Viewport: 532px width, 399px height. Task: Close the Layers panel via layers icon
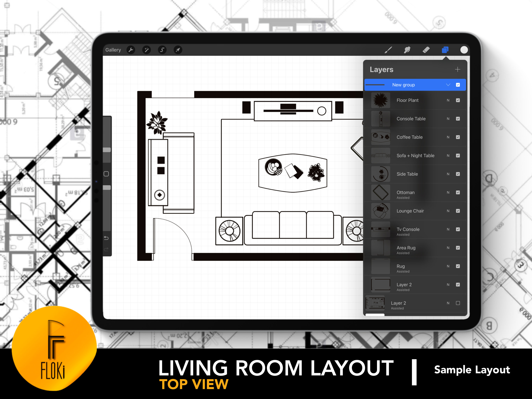click(x=445, y=50)
